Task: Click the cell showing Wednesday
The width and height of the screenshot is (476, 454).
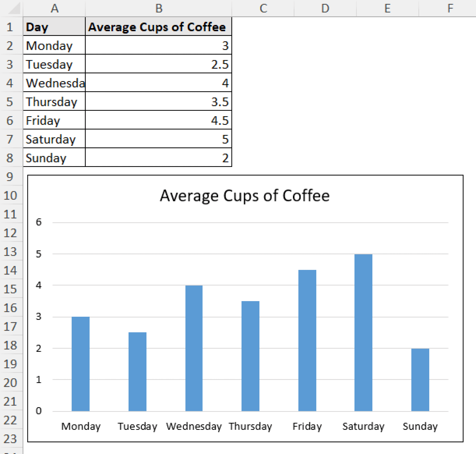Action: [x=54, y=84]
